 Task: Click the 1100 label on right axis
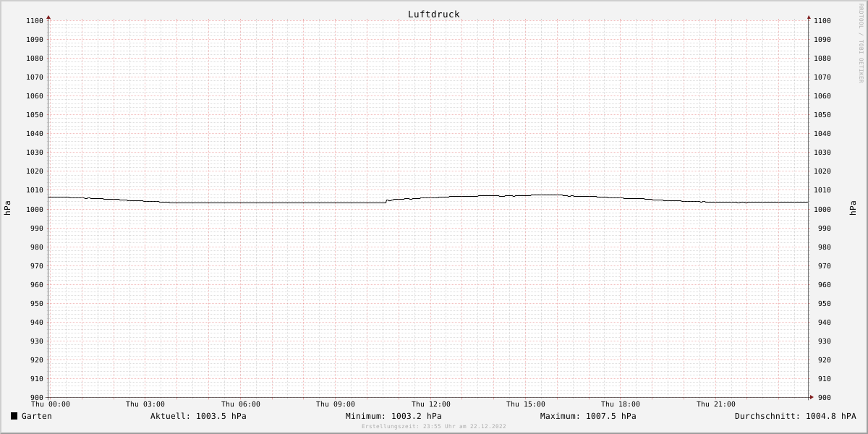tap(822, 21)
